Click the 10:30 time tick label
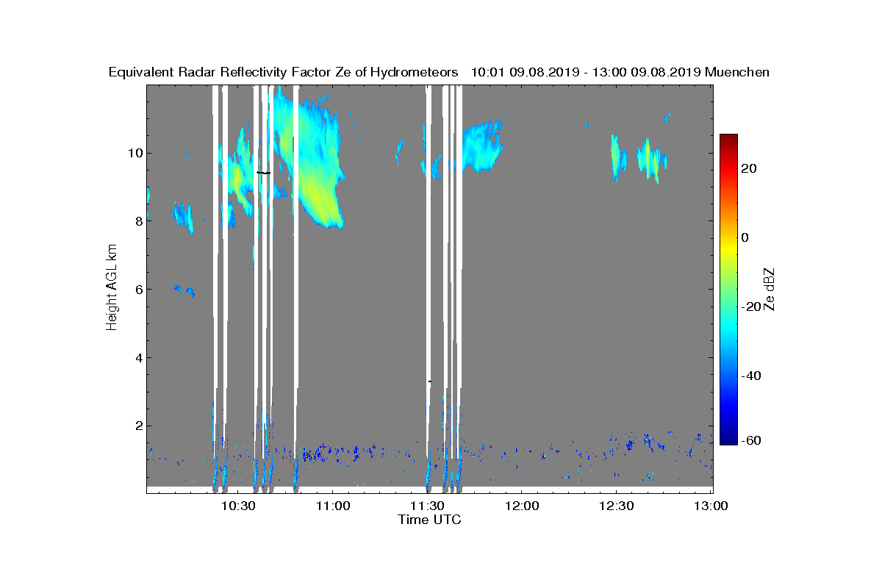Image resolution: width=882 pixels, height=588 pixels. click(238, 506)
